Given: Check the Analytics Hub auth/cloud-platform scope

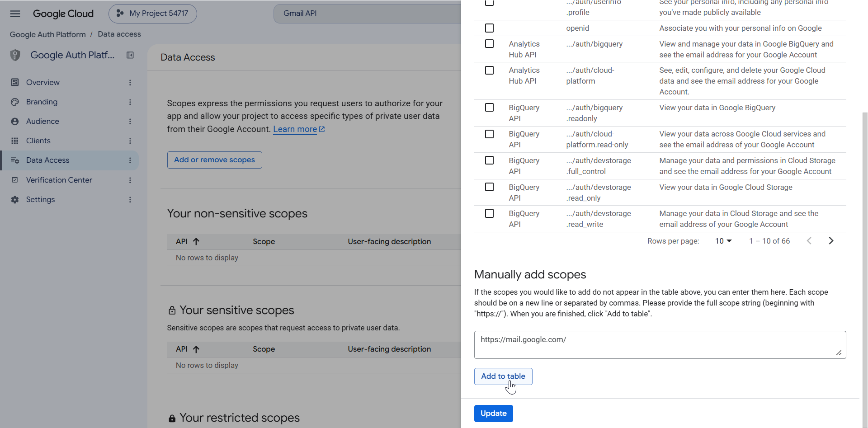Looking at the screenshot, I should click(x=489, y=70).
